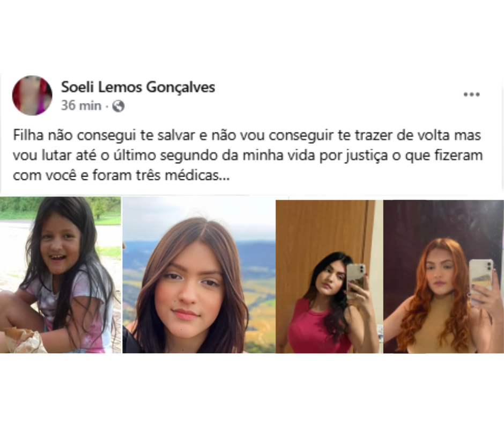View the mirror selfie with pink top
This screenshot has height=423, width=504.
pos(329,276)
